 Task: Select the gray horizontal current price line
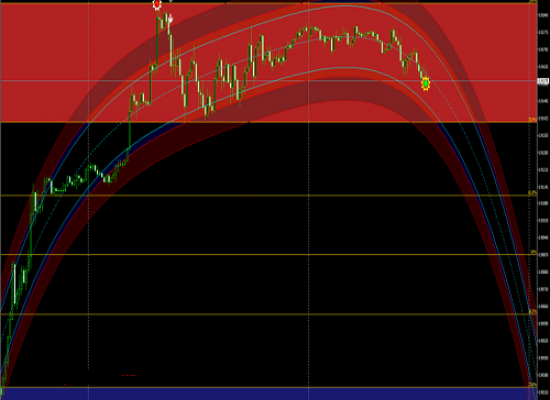point(268,81)
